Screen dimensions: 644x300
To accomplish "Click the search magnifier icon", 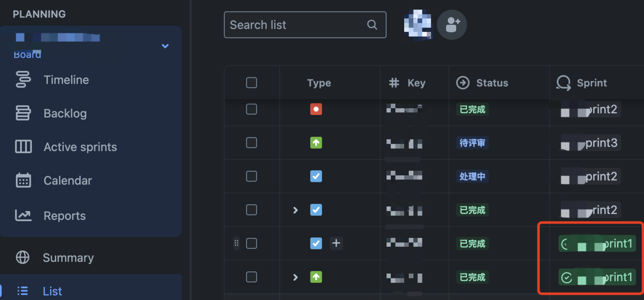I will (x=372, y=25).
